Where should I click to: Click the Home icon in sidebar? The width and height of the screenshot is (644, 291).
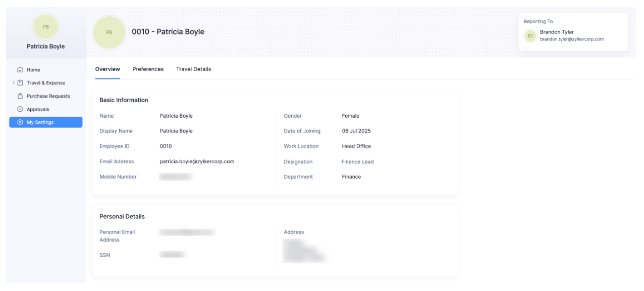pos(20,70)
